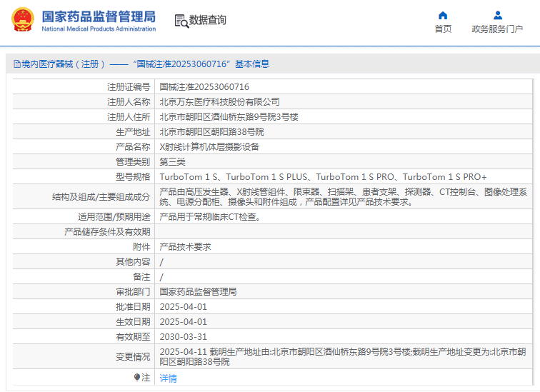Screen dimensions: 540x392
Task: Select expiry date 2030-03-31
Action: pos(183,336)
